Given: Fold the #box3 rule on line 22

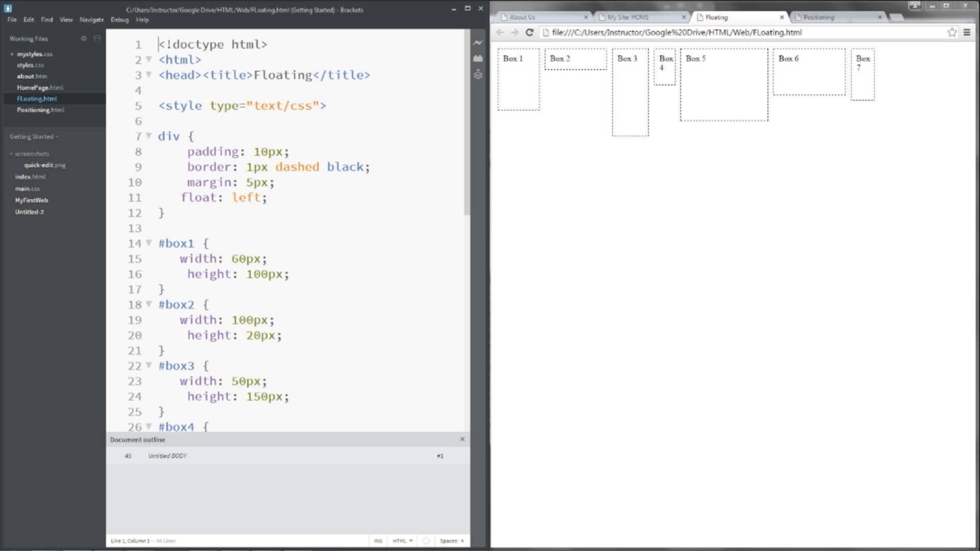Looking at the screenshot, I should tap(149, 366).
